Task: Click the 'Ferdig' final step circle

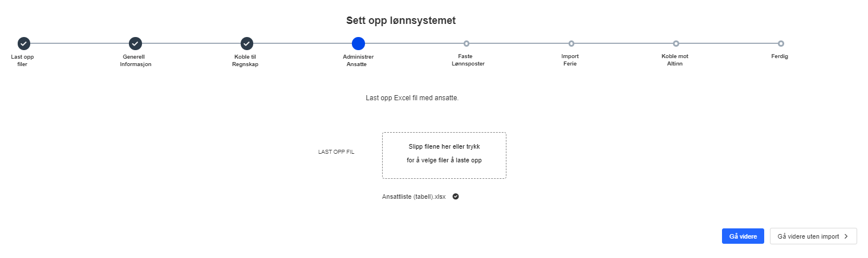Action: [x=781, y=44]
